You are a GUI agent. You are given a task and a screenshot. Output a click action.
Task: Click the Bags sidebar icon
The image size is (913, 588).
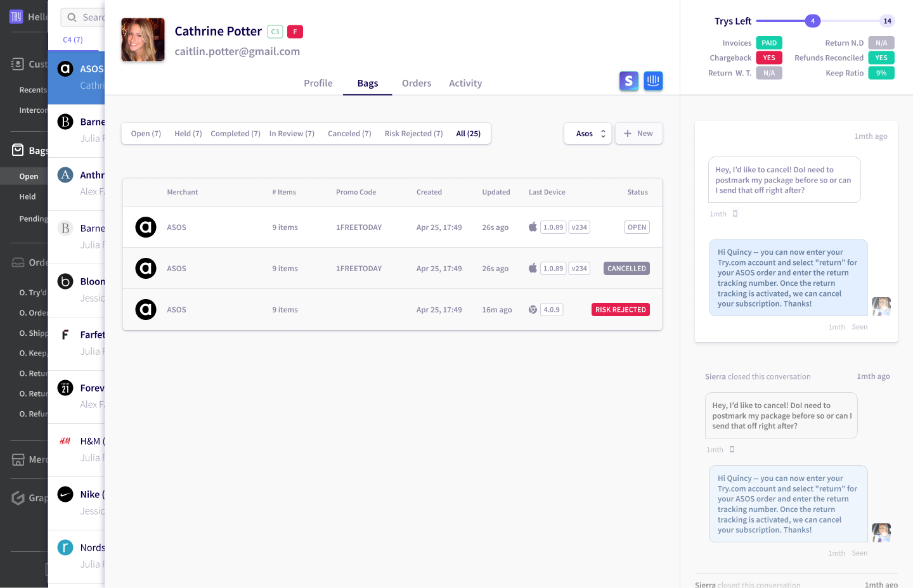pos(18,150)
